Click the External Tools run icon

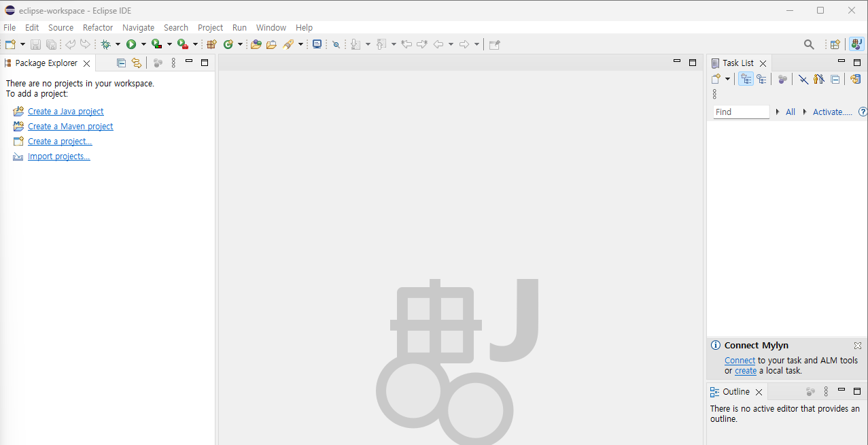pyautogui.click(x=183, y=44)
